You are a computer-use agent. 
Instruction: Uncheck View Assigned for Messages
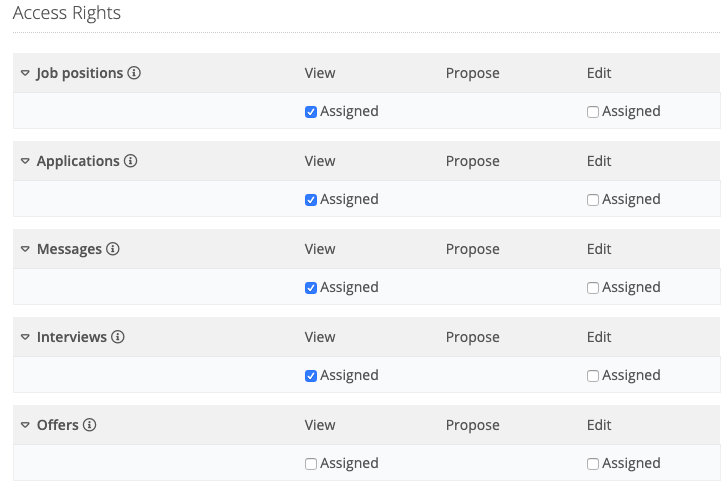(311, 288)
